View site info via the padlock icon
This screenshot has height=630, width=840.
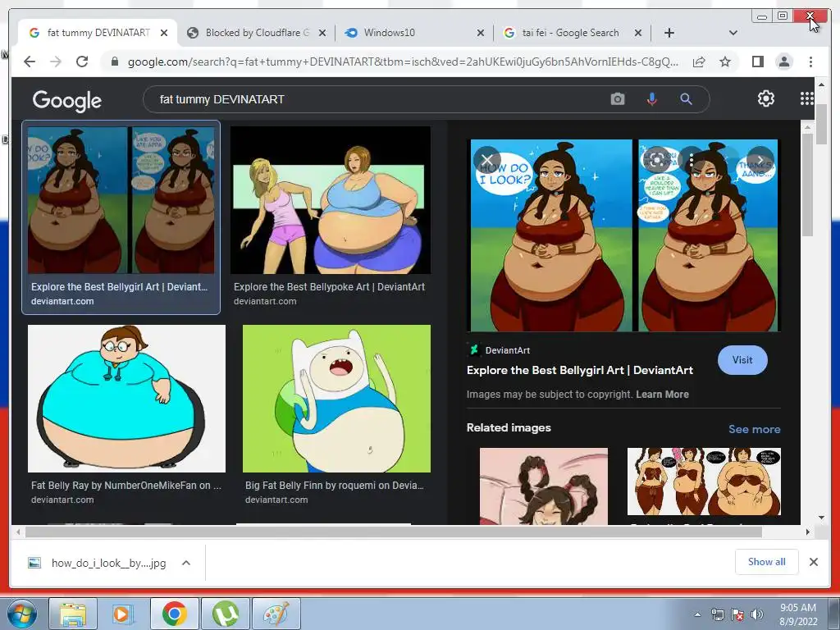(x=114, y=62)
